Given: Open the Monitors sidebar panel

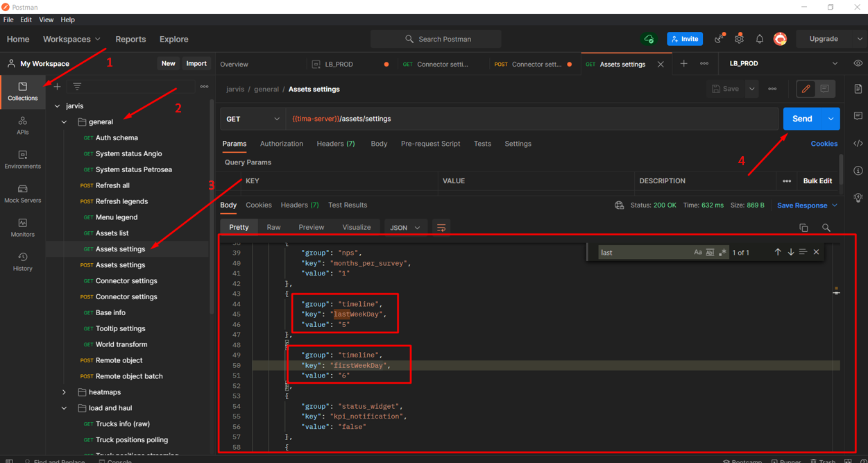Looking at the screenshot, I should (x=22, y=227).
